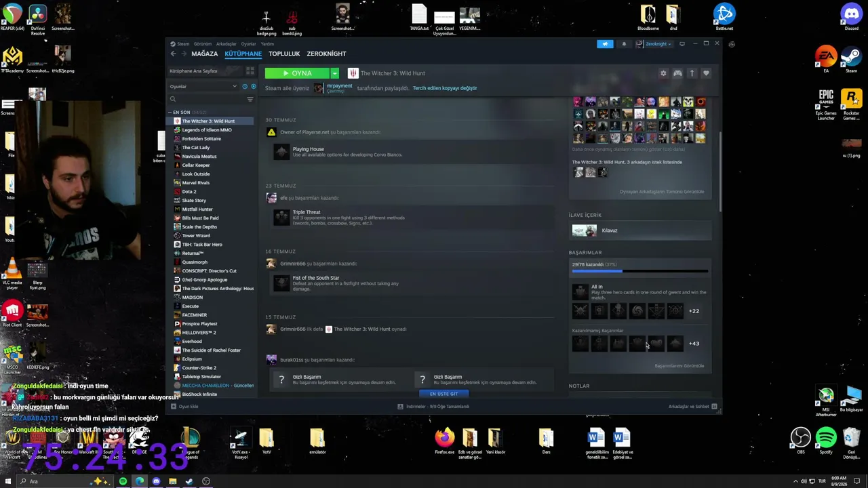This screenshot has width=868, height=488.
Task: Open the Oyunlar category dropdown
Action: coord(203,86)
